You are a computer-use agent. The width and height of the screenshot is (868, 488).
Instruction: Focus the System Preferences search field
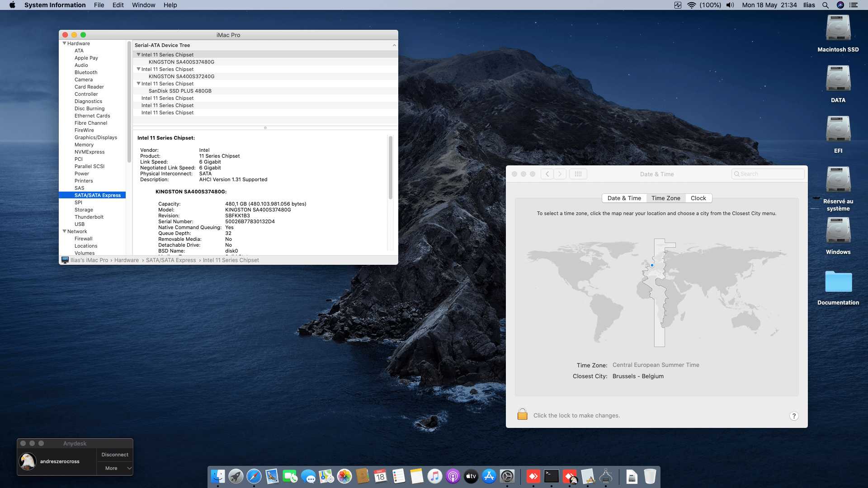click(768, 174)
